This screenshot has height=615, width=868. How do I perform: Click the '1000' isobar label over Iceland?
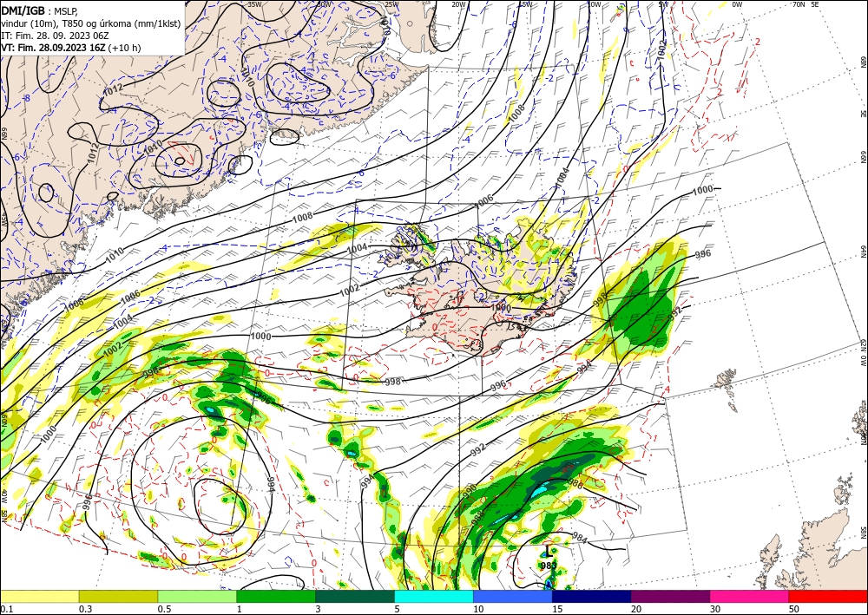pyautogui.click(x=501, y=307)
